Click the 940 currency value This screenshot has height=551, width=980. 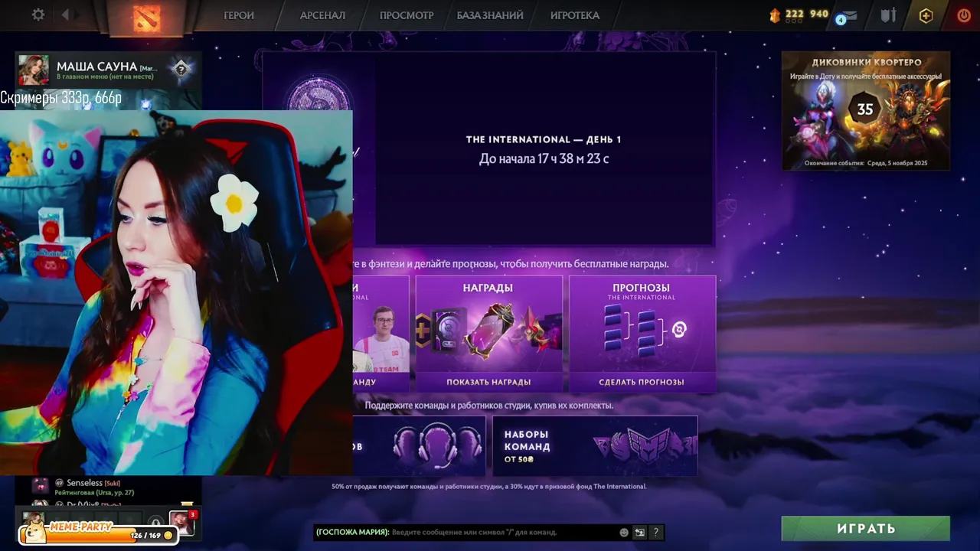pos(819,15)
